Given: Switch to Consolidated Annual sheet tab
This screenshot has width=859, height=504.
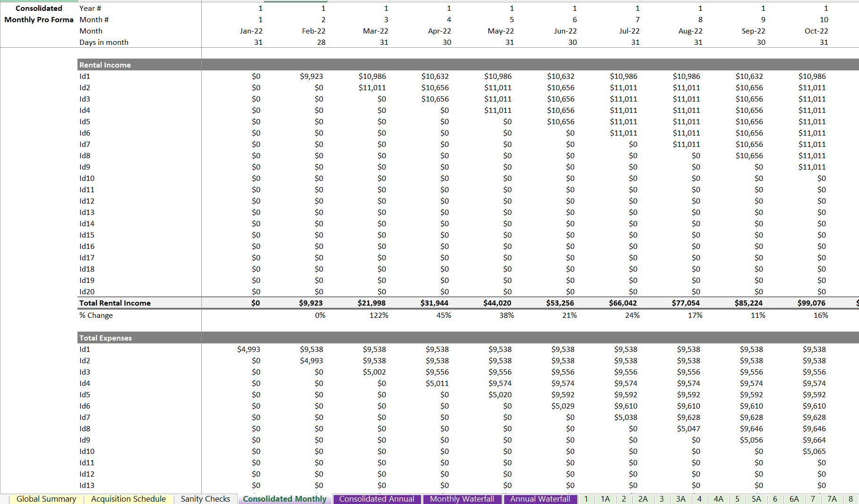Looking at the screenshot, I should click(377, 499).
